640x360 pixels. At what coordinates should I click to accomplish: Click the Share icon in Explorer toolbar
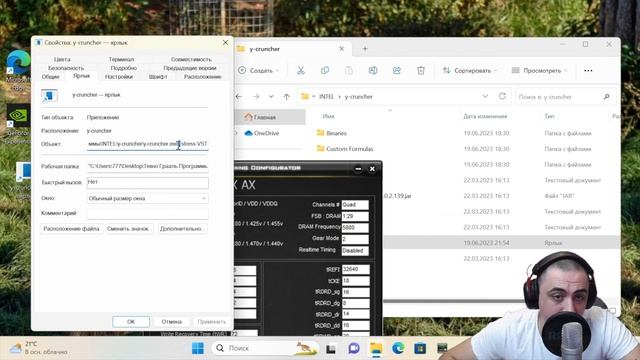397,71
